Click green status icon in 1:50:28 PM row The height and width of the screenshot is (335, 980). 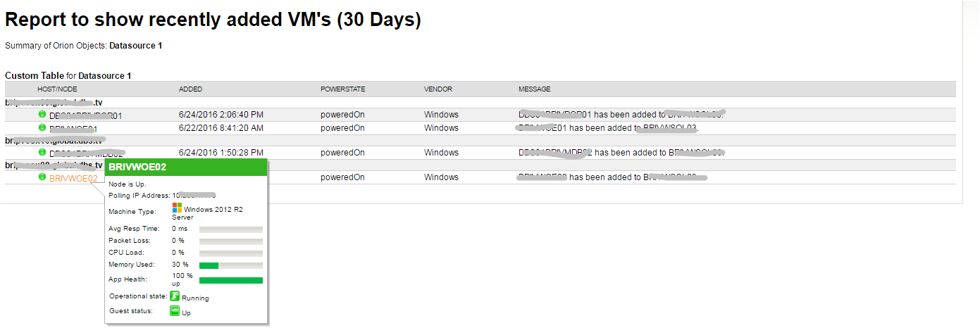click(x=42, y=152)
